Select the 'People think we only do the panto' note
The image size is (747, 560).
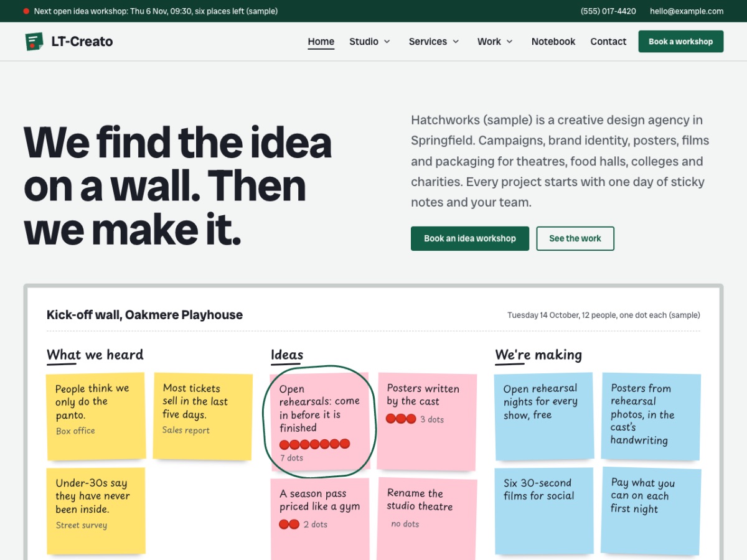96,416
